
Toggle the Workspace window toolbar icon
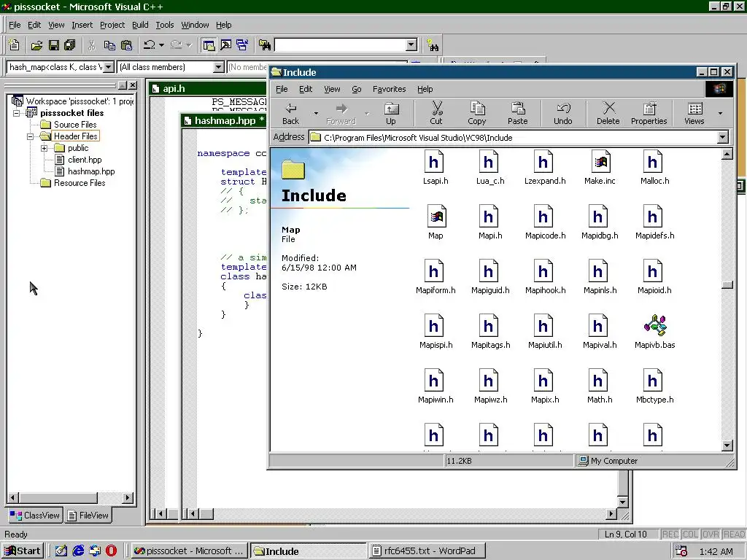point(209,45)
